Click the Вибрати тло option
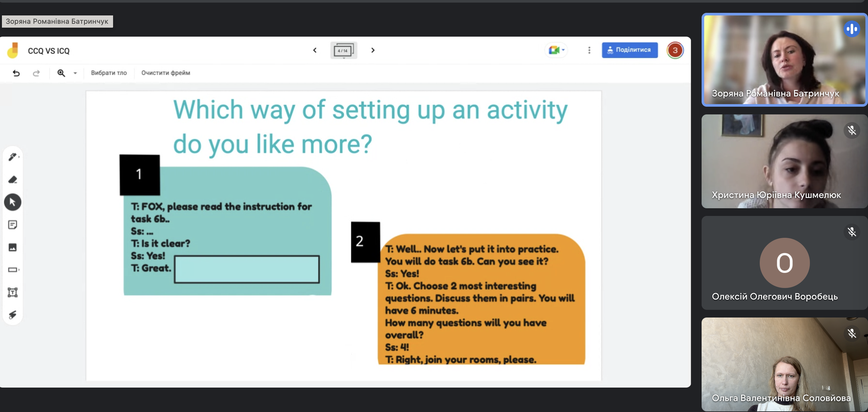The width and height of the screenshot is (868, 412). 109,73
